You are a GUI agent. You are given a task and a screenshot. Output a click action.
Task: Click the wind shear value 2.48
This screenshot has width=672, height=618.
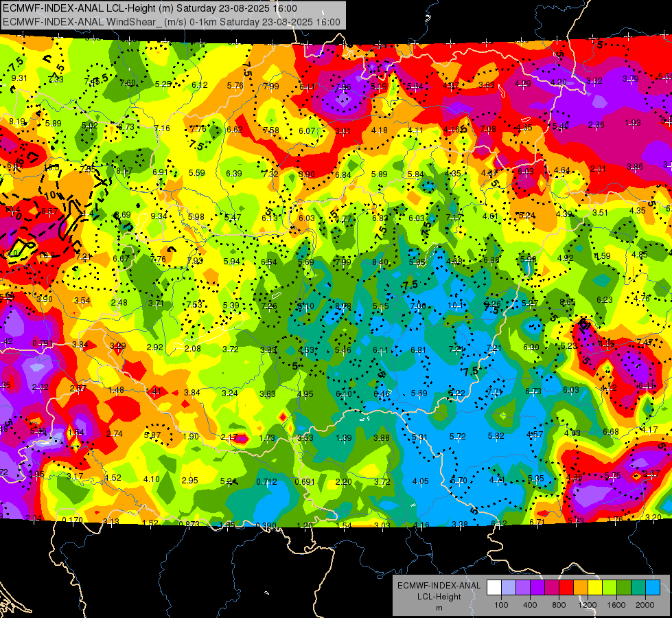point(119,302)
